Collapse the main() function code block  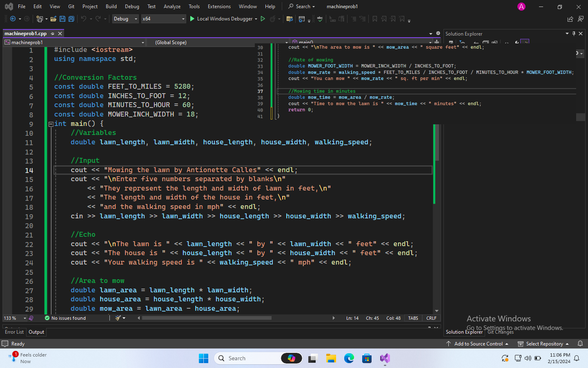(50, 123)
